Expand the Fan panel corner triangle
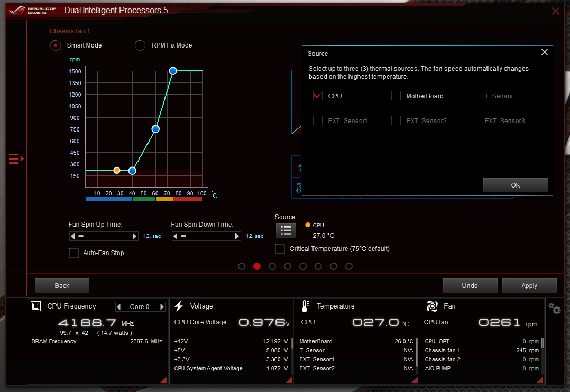The height and width of the screenshot is (392, 570). [540, 380]
